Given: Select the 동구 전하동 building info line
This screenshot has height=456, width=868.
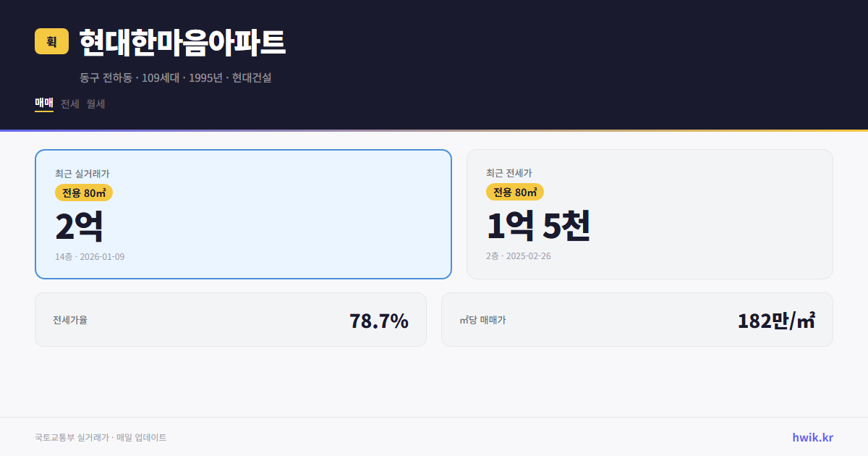Looking at the screenshot, I should 175,77.
